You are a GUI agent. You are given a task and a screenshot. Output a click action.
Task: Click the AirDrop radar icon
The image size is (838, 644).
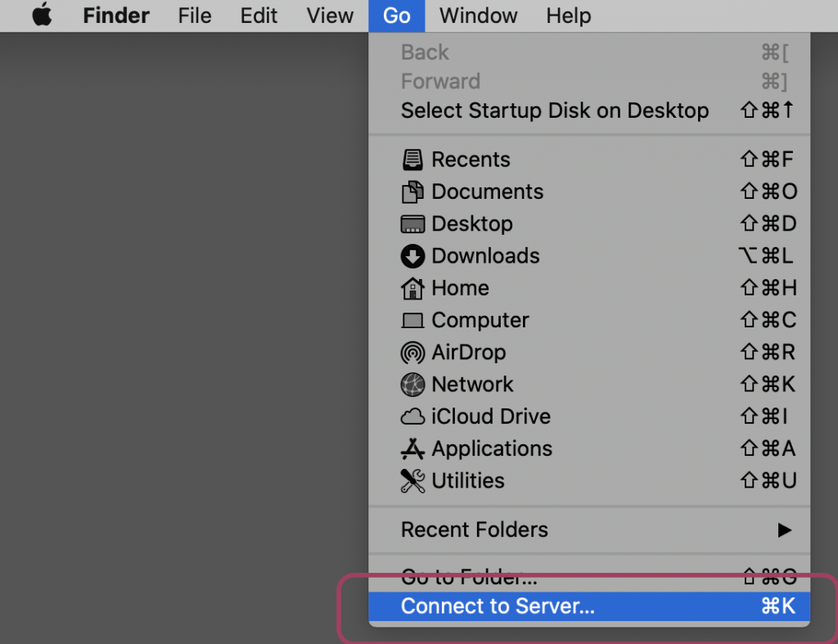click(x=412, y=353)
